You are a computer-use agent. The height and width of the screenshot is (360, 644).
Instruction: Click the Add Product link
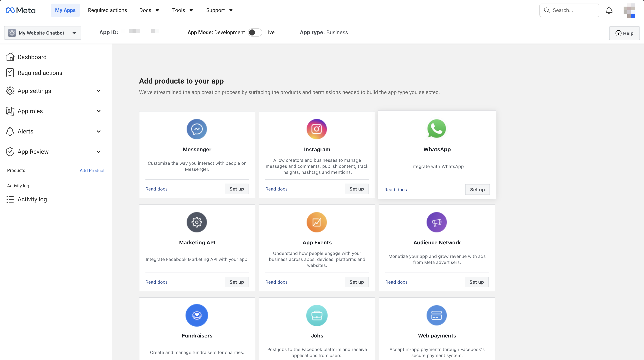tap(92, 170)
